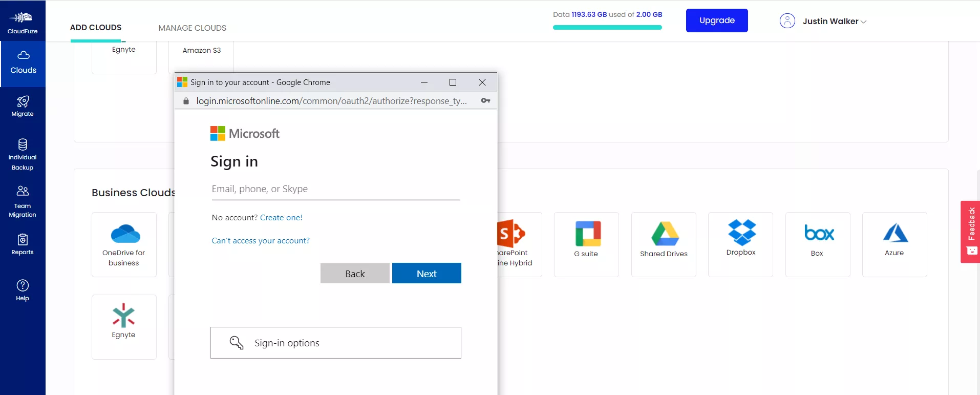The image size is (980, 395).
Task: Select the Shared Drives cloud
Action: [x=664, y=244]
